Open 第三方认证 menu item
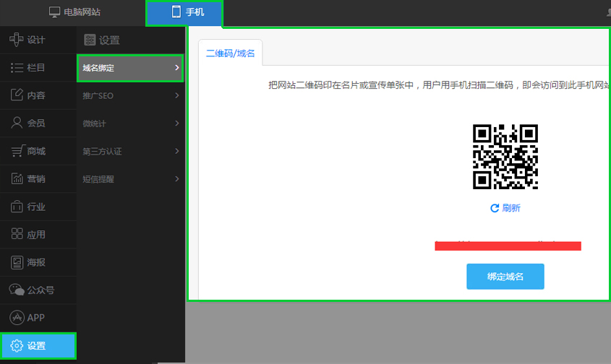 coord(130,151)
